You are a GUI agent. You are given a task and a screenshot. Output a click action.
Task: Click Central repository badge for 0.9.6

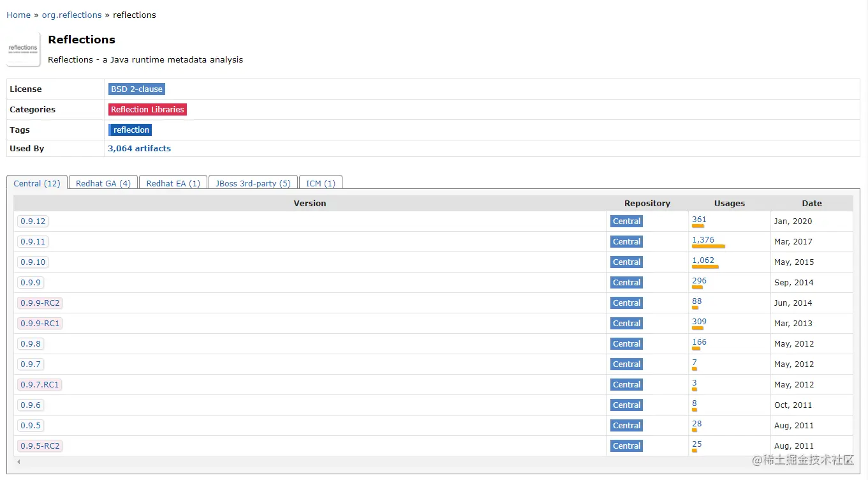[626, 405]
